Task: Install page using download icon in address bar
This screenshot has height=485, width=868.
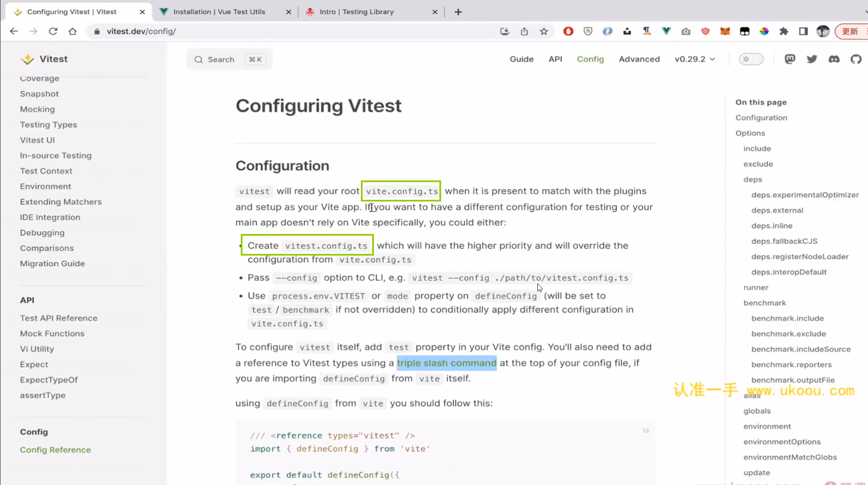Action: [504, 31]
